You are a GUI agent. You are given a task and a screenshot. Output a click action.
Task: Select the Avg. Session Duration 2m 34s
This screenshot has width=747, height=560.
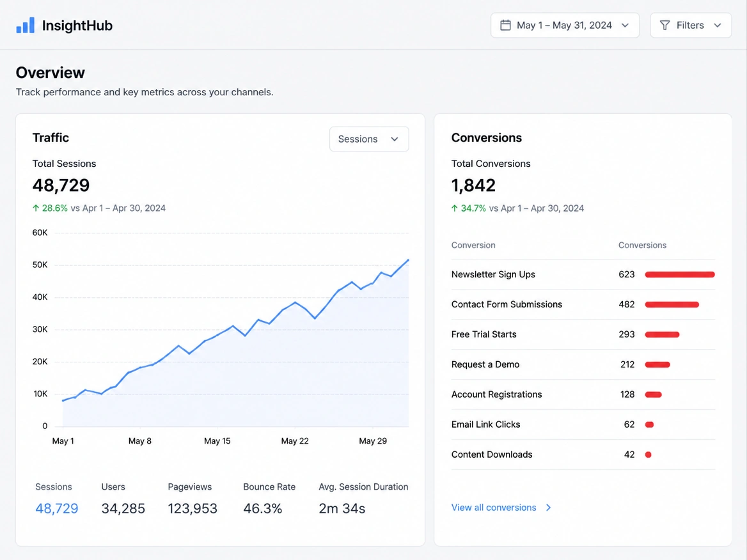point(342,509)
